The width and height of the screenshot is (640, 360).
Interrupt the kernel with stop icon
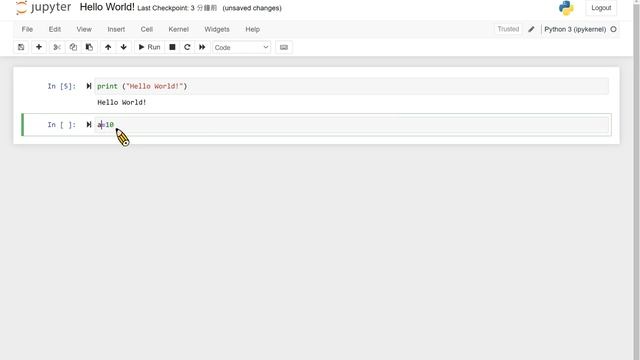tap(172, 47)
